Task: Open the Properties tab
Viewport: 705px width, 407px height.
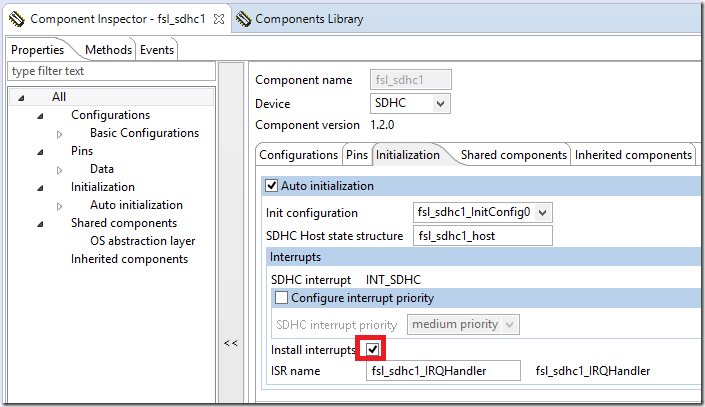Action: pyautogui.click(x=37, y=50)
